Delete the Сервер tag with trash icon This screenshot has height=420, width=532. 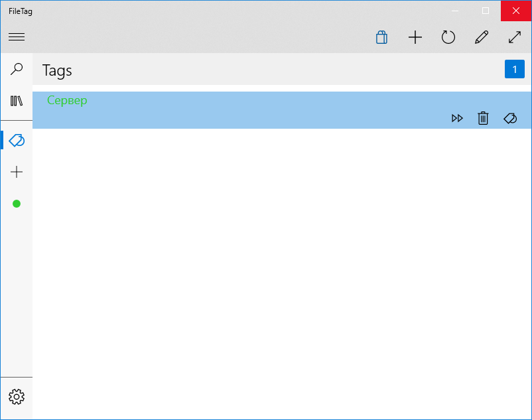click(483, 118)
